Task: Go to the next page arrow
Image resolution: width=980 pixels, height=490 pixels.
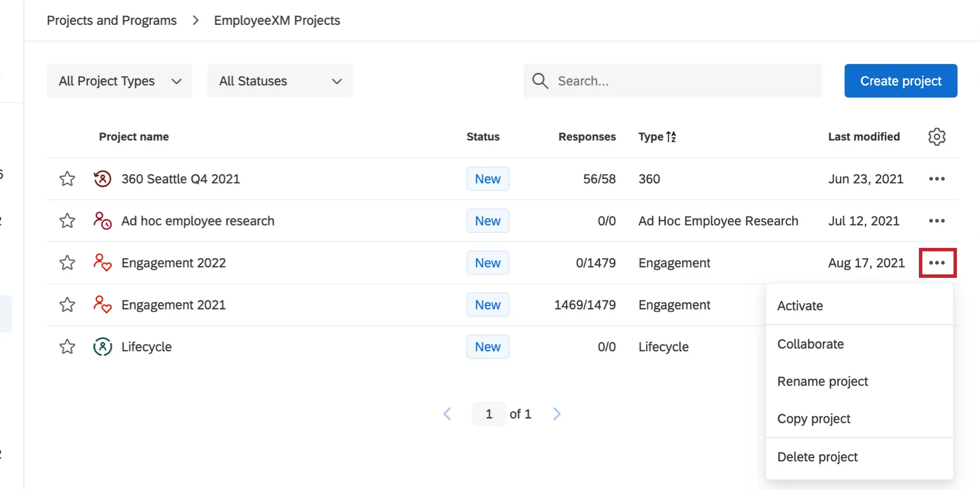Action: [x=556, y=414]
